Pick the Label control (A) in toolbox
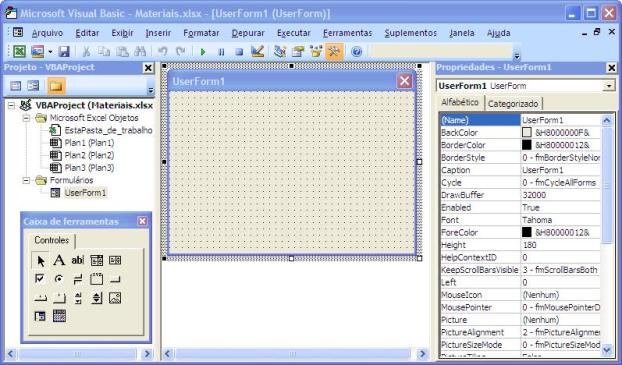The width and height of the screenshot is (622, 365). [x=59, y=260]
